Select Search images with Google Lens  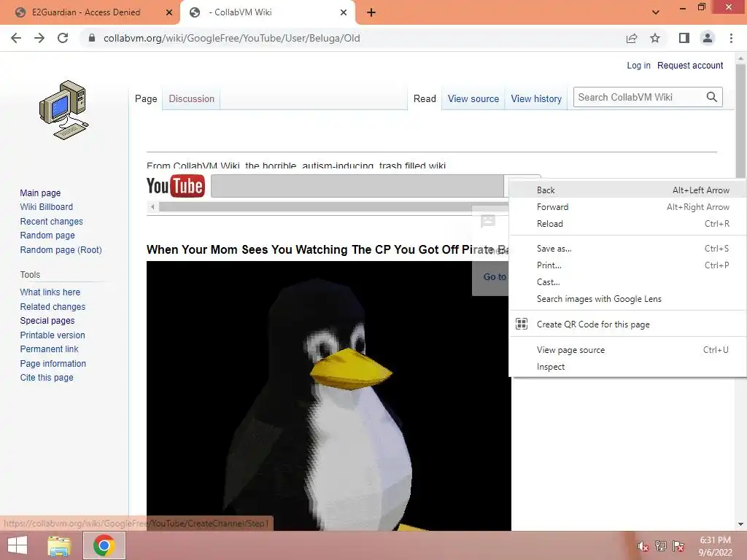tap(627, 298)
